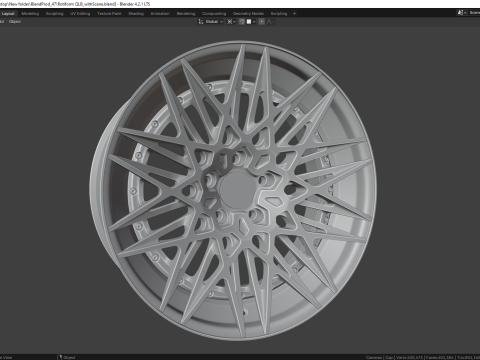
Task: Add a new workspace with plus icon
Action: click(x=294, y=14)
